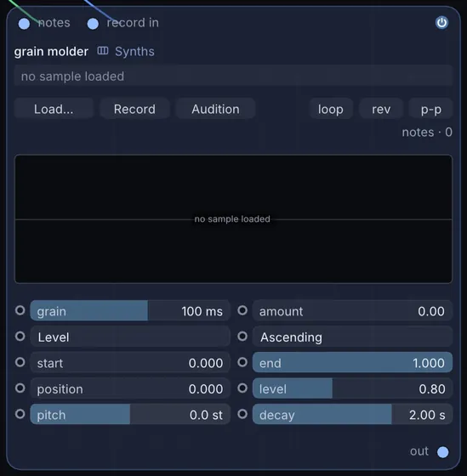The height and width of the screenshot is (476, 467).
Task: Click the record in input port
Action: click(93, 24)
